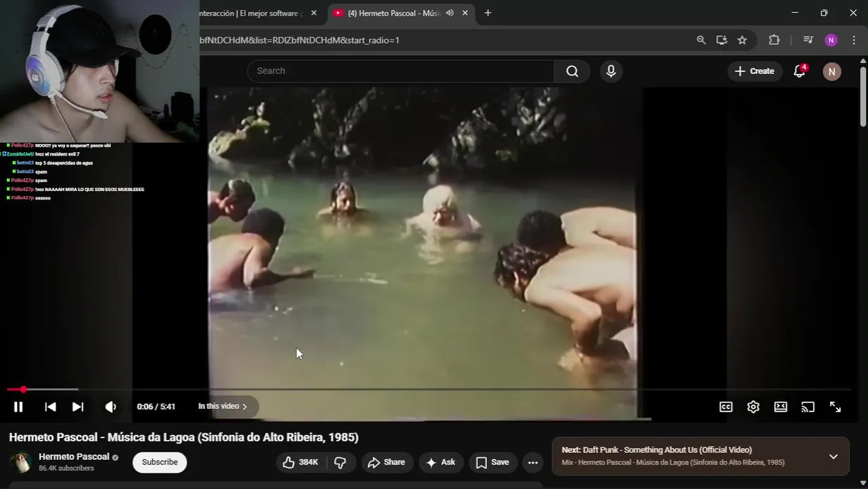Expand the Mix playlist panel
Viewport: 868px width, 489px height.
(x=833, y=456)
